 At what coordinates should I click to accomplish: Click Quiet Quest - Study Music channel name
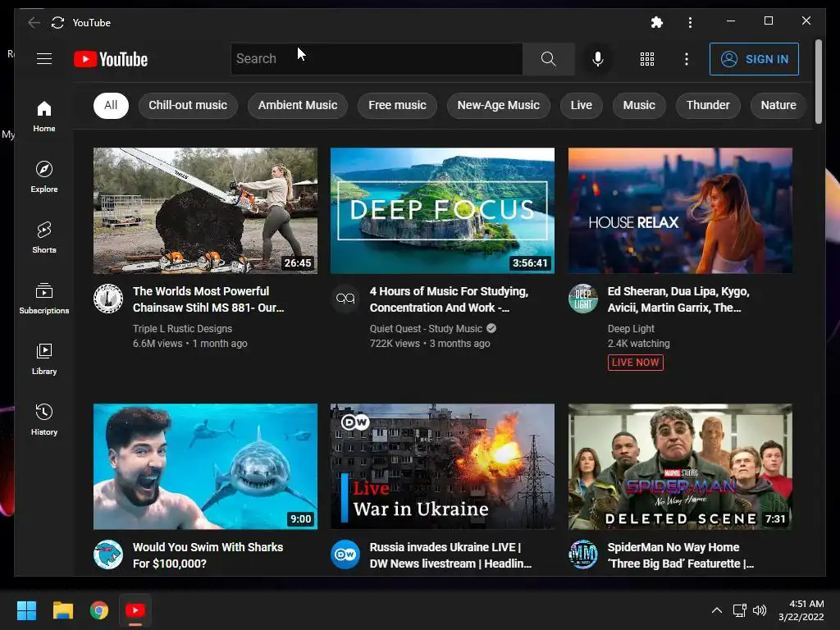click(426, 328)
